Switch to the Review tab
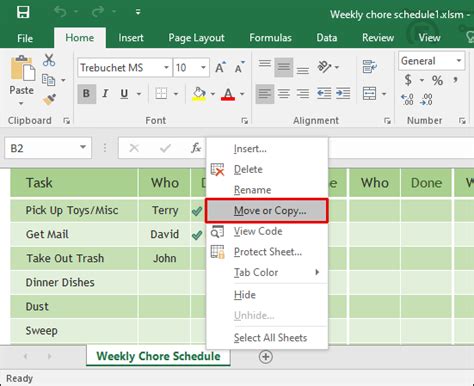 (x=378, y=38)
